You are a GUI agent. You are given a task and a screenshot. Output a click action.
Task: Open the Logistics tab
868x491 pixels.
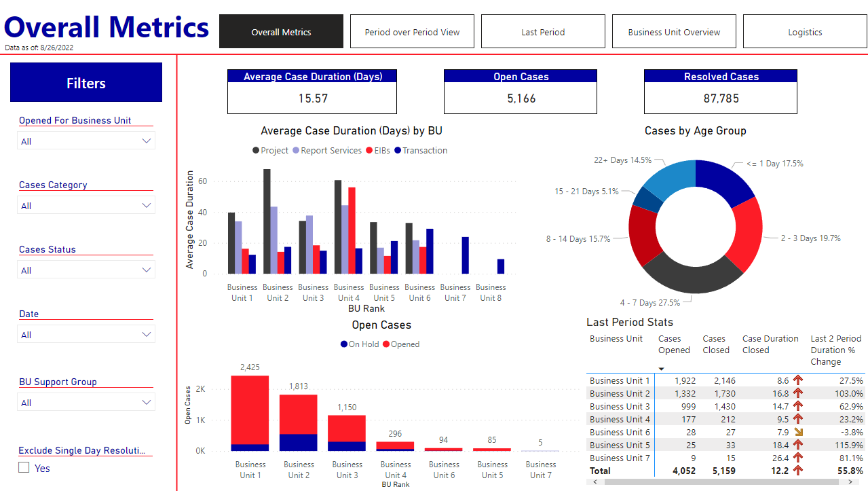[805, 32]
